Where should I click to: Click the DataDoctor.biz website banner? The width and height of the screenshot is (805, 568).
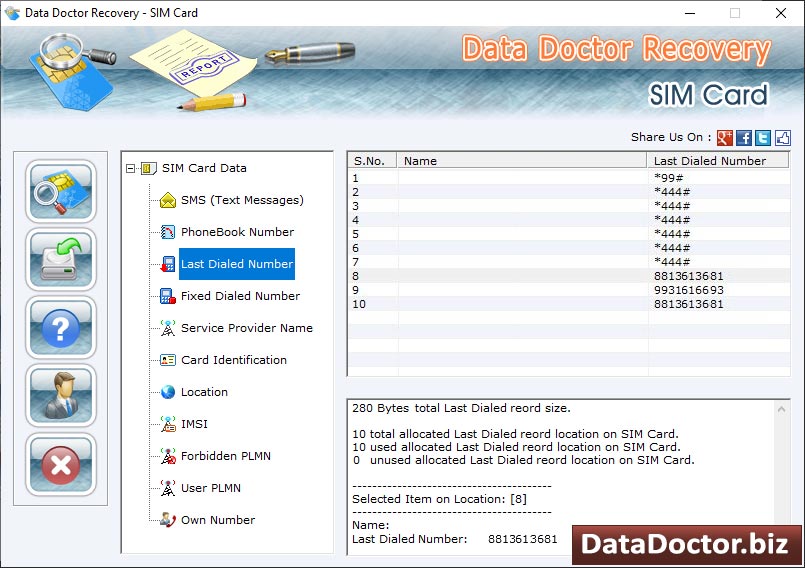686,544
